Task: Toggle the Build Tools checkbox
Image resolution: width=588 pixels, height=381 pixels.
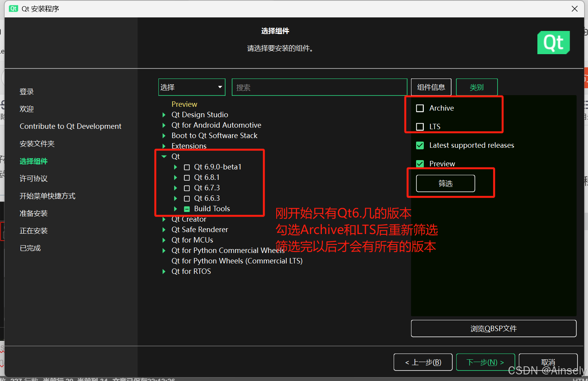Action: pyautogui.click(x=187, y=209)
